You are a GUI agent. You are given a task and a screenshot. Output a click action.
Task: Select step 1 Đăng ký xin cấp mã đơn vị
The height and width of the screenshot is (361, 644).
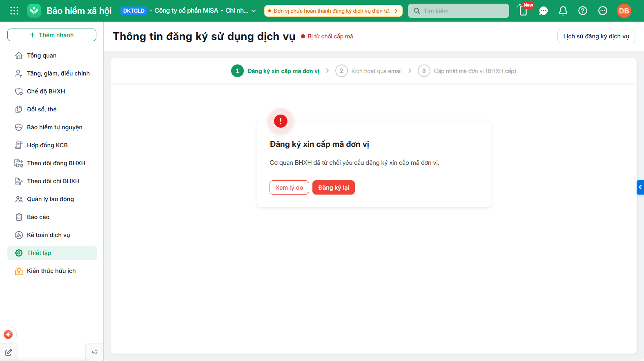click(x=275, y=71)
